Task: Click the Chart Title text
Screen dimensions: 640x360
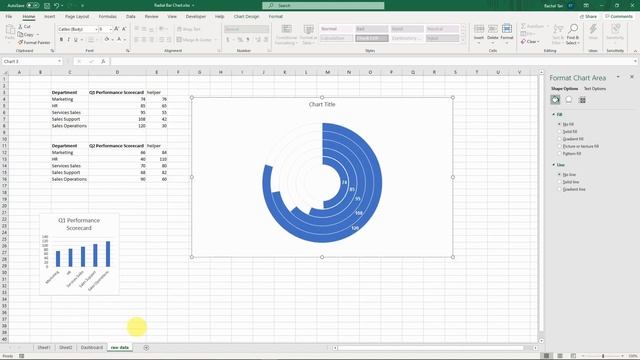Action: pos(322,104)
